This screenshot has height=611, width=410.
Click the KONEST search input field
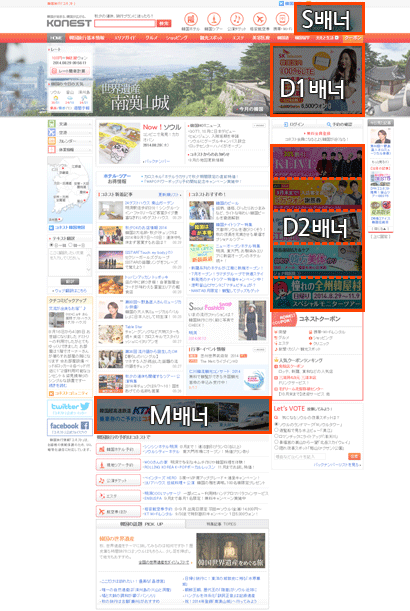click(x=125, y=23)
